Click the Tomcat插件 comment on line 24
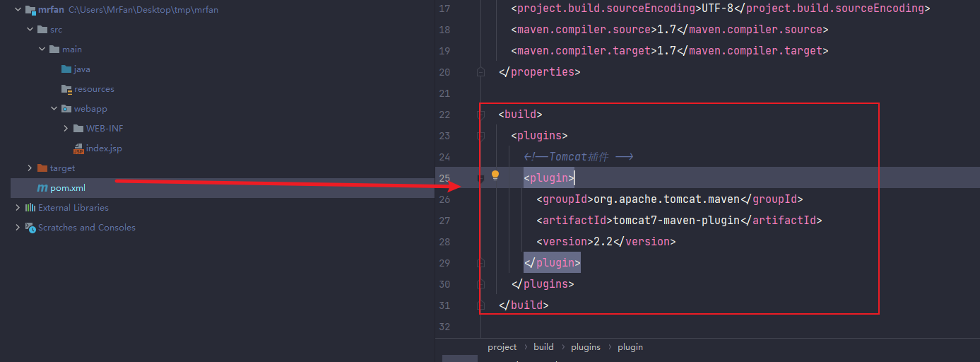980x362 pixels. click(x=578, y=157)
